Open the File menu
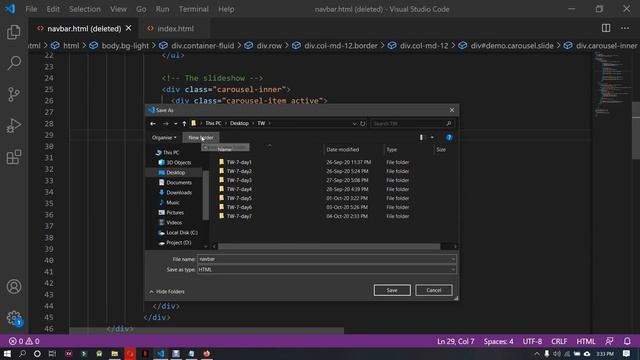640x360 pixels. point(31,9)
